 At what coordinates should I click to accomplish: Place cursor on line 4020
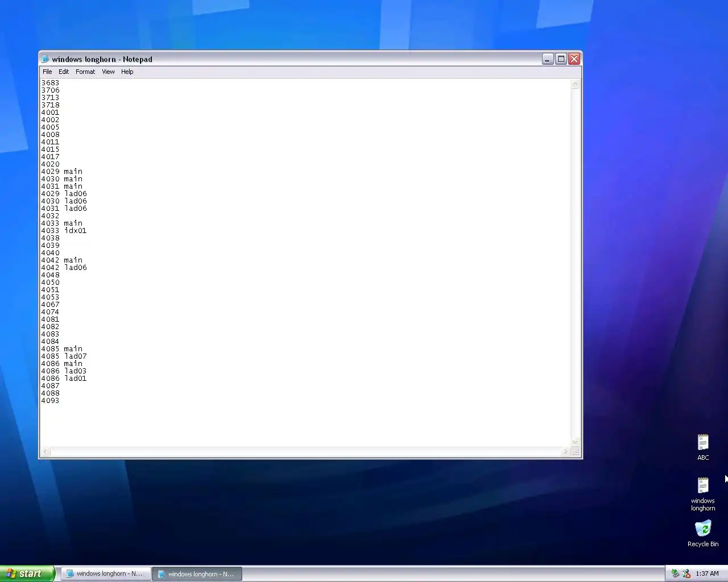point(50,164)
